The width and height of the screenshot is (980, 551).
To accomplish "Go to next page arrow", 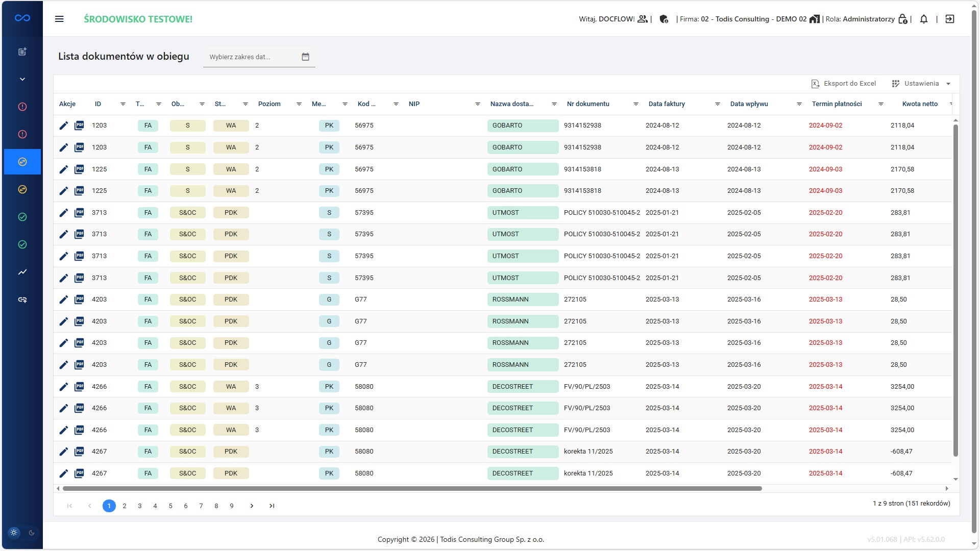I will click(x=252, y=506).
